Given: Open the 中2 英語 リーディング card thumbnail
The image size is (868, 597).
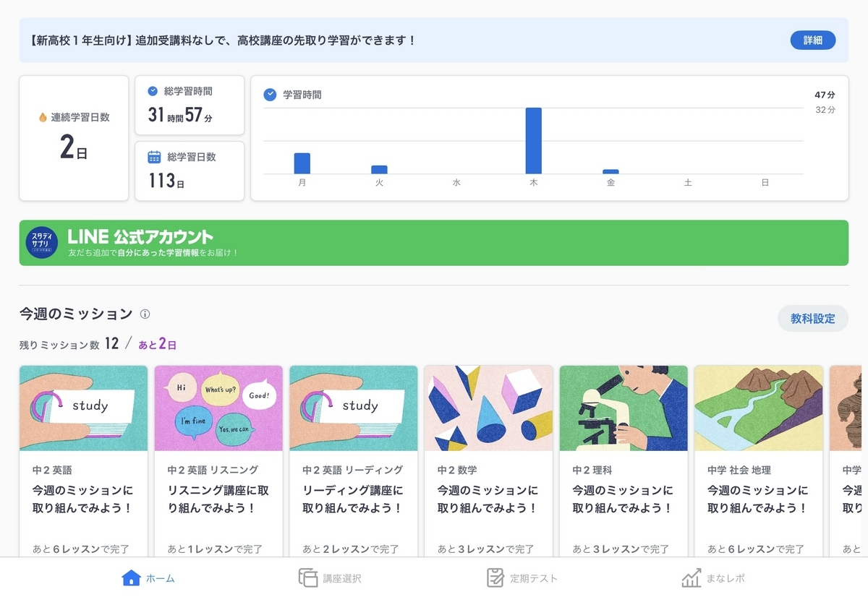Looking at the screenshot, I should (x=354, y=408).
